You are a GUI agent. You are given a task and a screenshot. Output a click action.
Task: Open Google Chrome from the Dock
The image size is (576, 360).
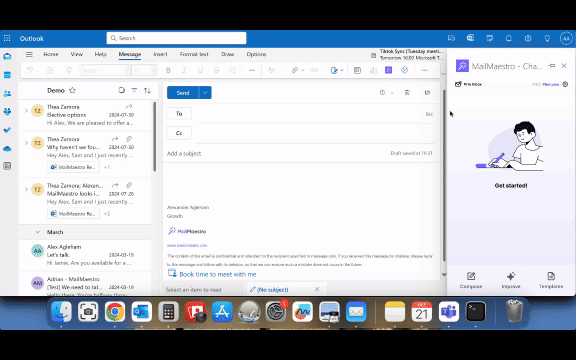click(x=115, y=312)
